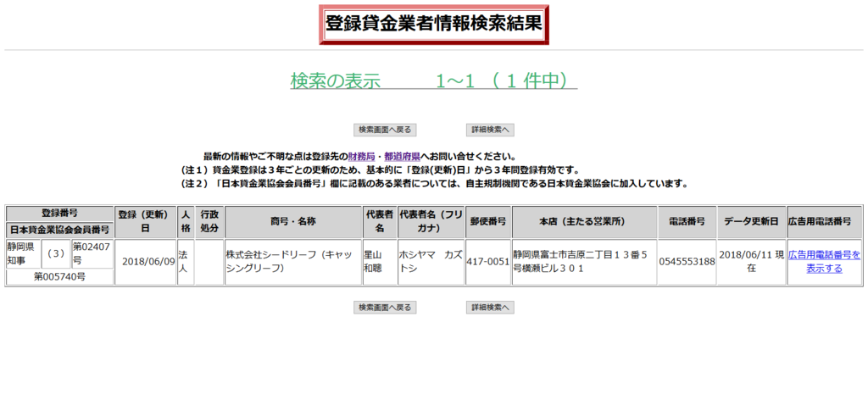Click the 登録（更新）日 column header
Screen dimensions: 868x411
(x=145, y=222)
